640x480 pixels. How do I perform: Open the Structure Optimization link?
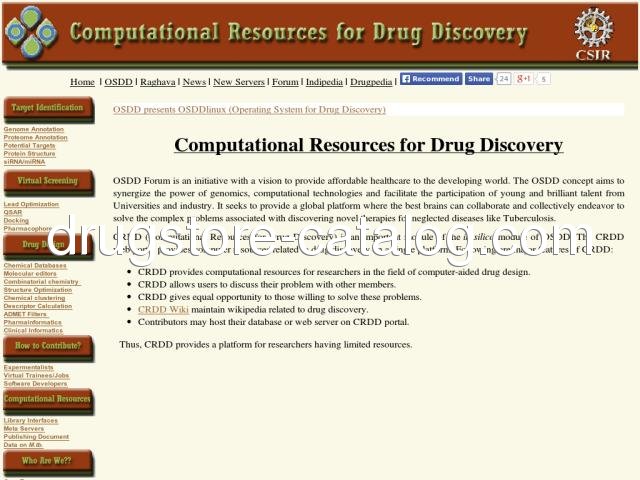click(38, 290)
